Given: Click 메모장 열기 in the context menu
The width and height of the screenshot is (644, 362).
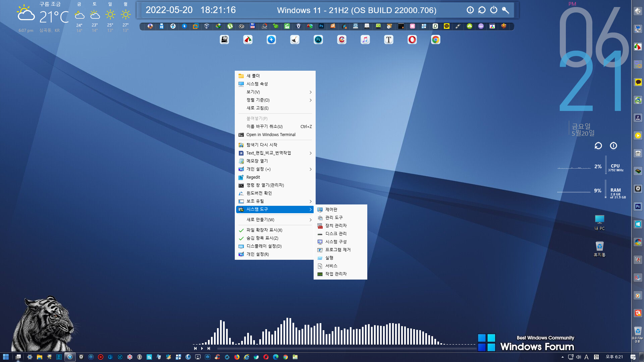Looking at the screenshot, I should pos(275,161).
